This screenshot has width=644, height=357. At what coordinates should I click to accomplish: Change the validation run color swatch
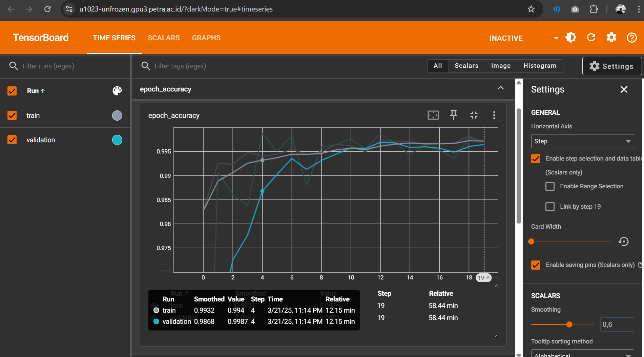pos(117,140)
